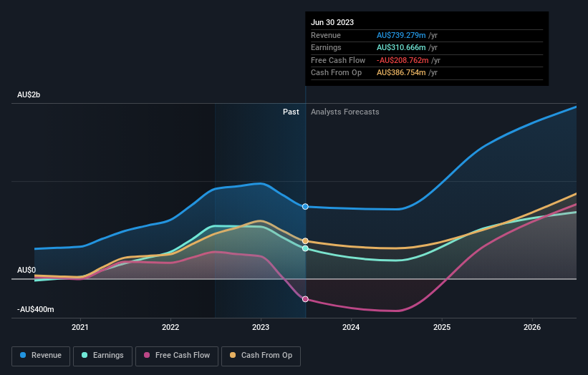Click the 2023 x-axis label
Image resolution: width=588 pixels, height=375 pixels.
pyautogui.click(x=261, y=328)
